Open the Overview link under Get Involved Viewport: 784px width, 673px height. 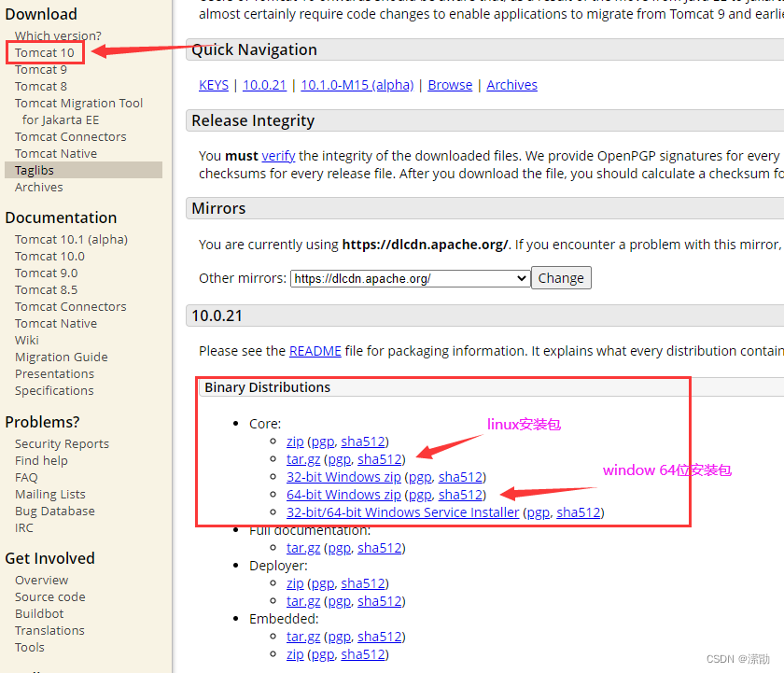pyautogui.click(x=42, y=580)
